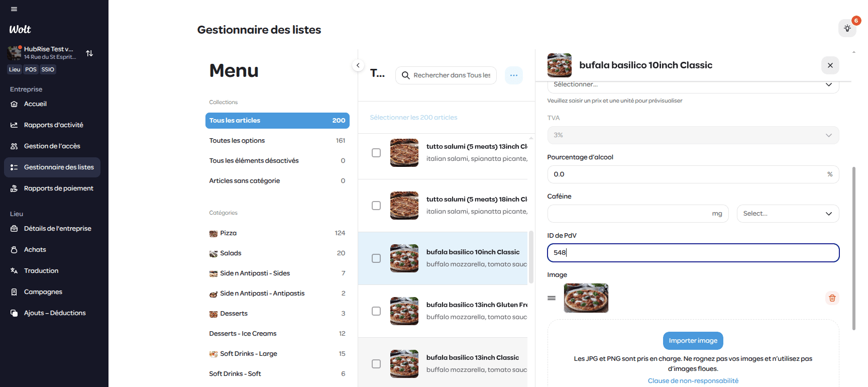Click the Importer image button
Viewport: 868px width, 387px height.
tap(693, 341)
